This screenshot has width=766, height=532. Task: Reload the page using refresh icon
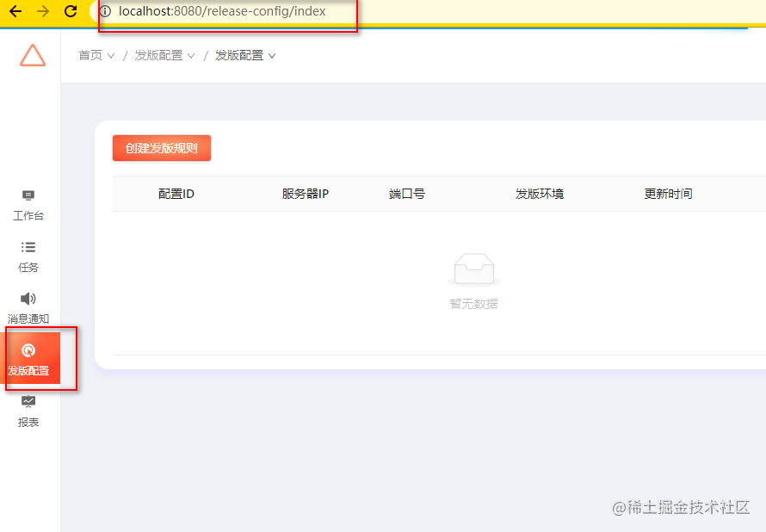point(71,12)
